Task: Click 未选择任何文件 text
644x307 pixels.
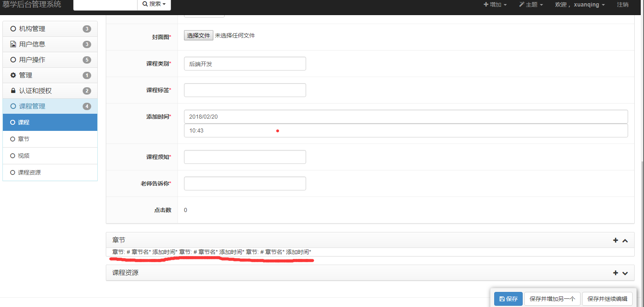Action: tap(235, 35)
